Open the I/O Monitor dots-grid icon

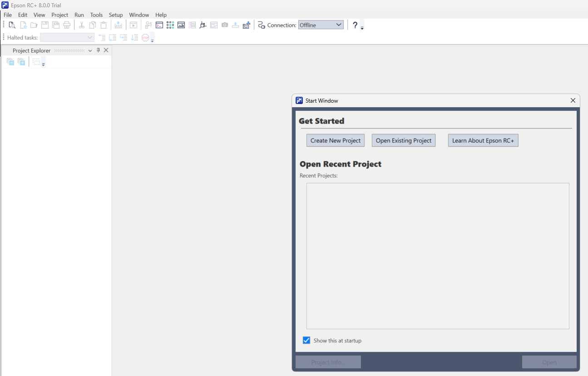click(170, 25)
